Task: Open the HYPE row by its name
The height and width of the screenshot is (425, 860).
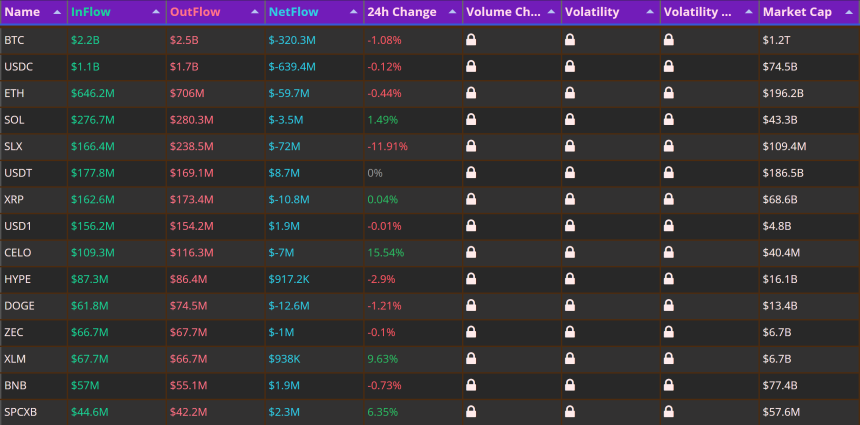Action: tap(18, 279)
